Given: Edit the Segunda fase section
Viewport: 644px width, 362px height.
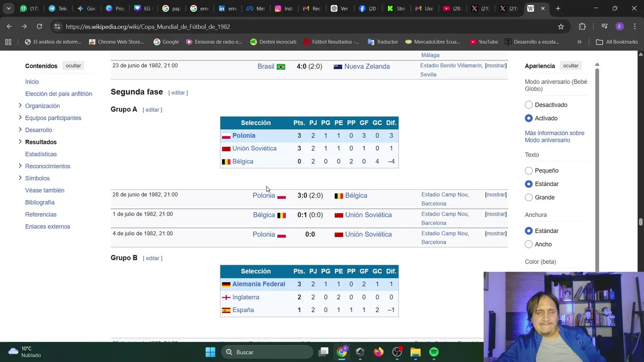Looking at the screenshot, I should coord(178,93).
